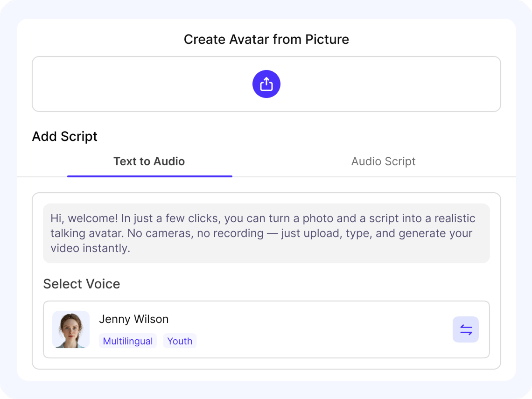Select the Text to Audio tab

pos(149,161)
